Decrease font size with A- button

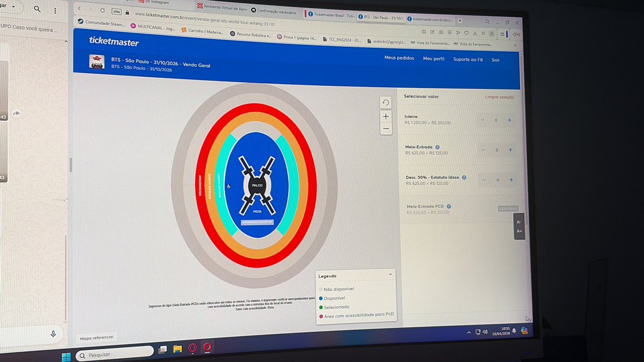(518, 221)
